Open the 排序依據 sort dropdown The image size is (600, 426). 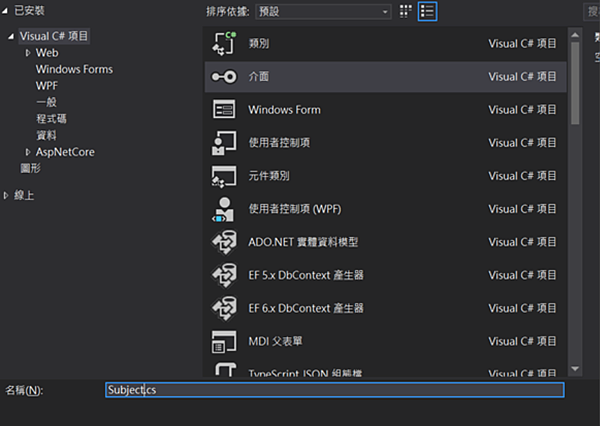[x=323, y=11]
